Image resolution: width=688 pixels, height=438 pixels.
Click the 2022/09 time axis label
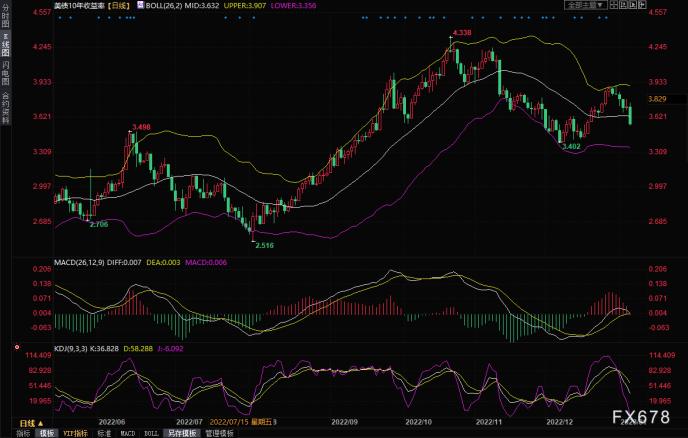344,422
